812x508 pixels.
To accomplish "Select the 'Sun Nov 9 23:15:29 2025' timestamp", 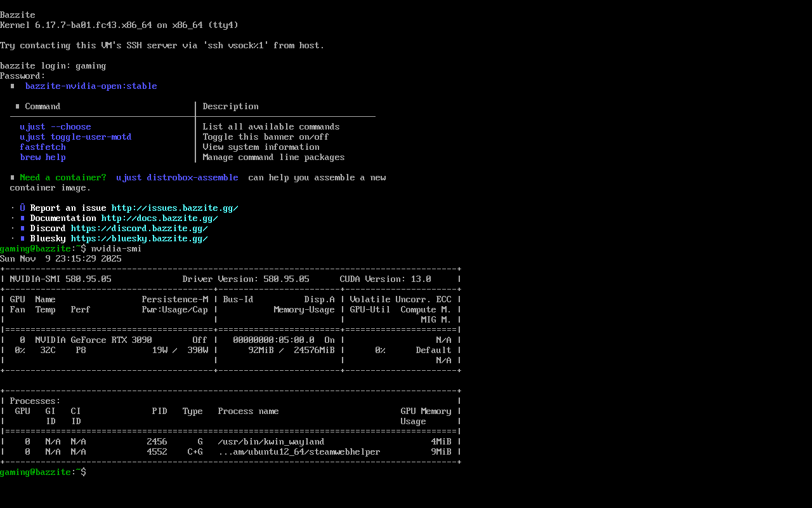I will coord(61,258).
